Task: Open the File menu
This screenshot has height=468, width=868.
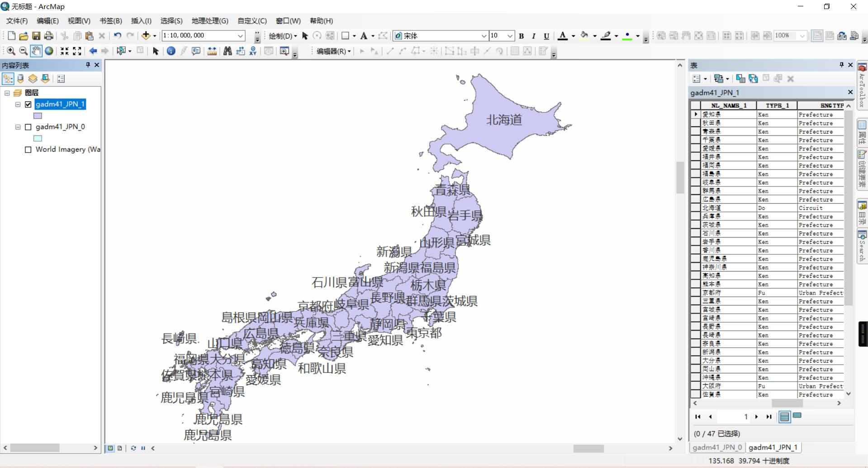Action: pos(17,21)
